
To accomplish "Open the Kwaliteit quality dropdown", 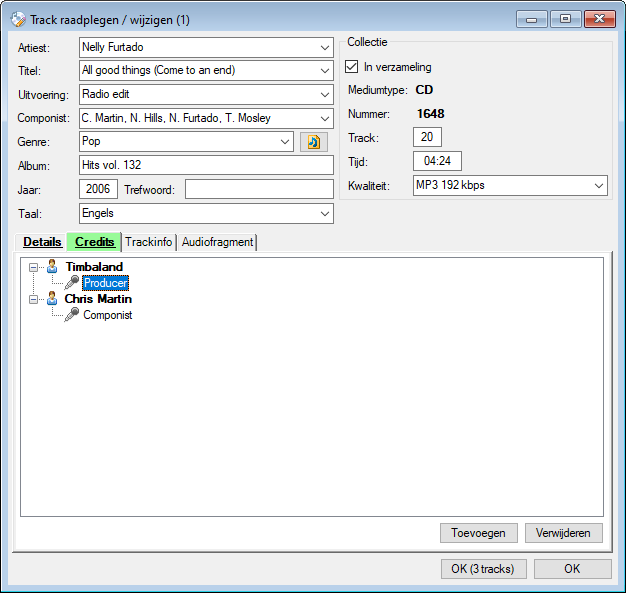I will (x=598, y=186).
